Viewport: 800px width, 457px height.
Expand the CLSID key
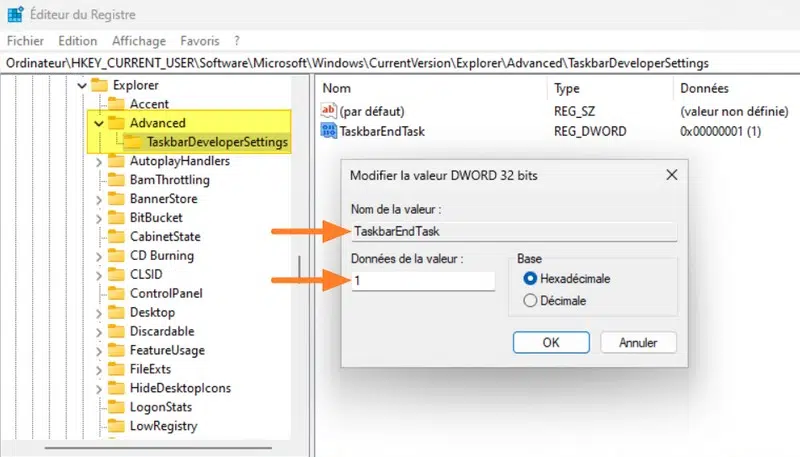tap(98, 275)
